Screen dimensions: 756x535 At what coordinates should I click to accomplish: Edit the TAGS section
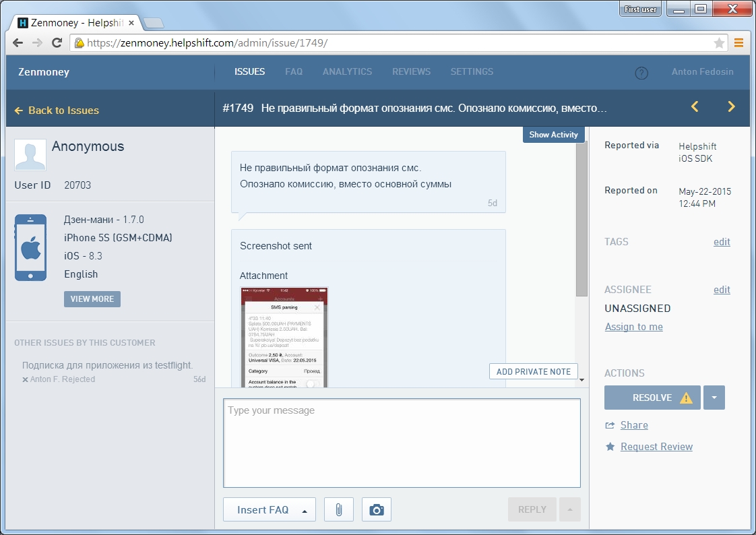click(722, 242)
